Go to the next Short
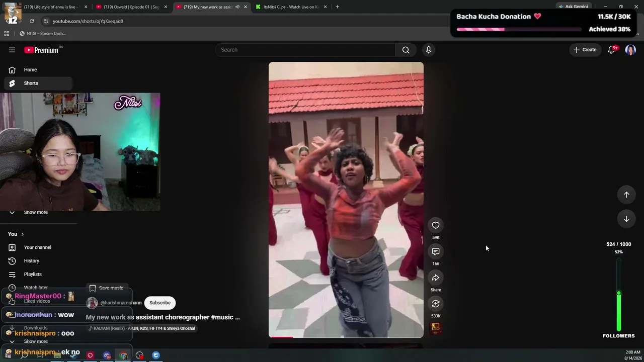This screenshot has height=362, width=644. click(x=626, y=219)
